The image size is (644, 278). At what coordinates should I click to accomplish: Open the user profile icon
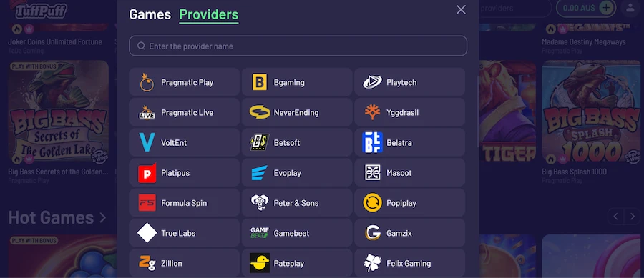tap(630, 7)
